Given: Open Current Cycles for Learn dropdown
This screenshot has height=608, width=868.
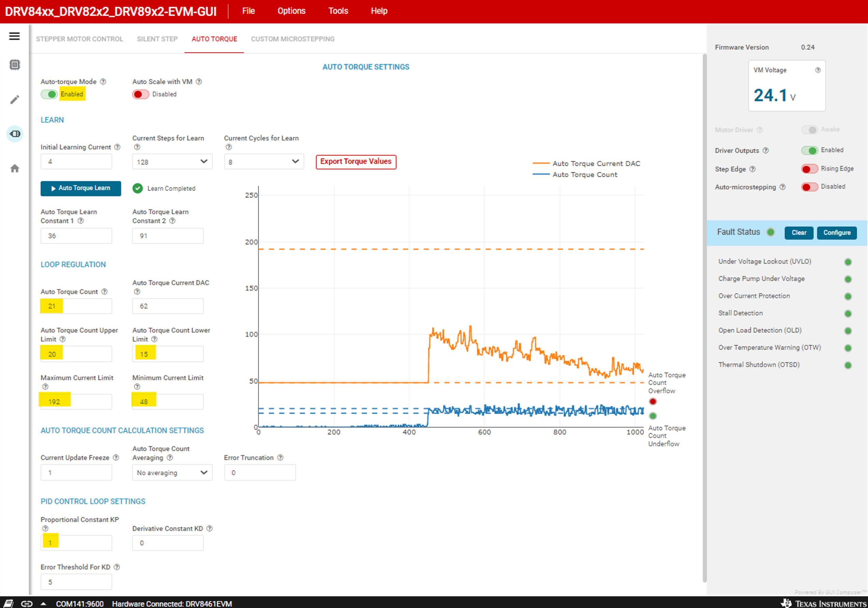Looking at the screenshot, I should point(264,162).
